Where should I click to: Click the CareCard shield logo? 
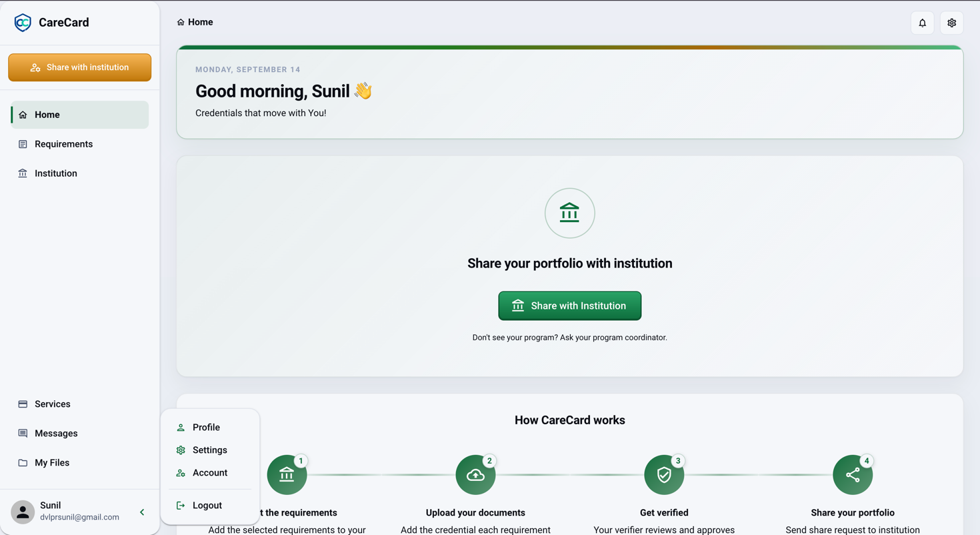(x=23, y=23)
